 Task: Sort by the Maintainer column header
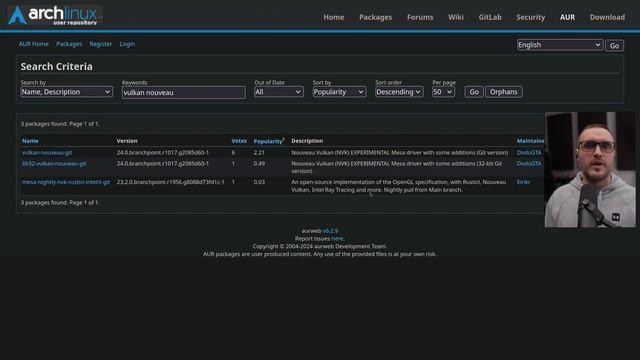point(530,141)
